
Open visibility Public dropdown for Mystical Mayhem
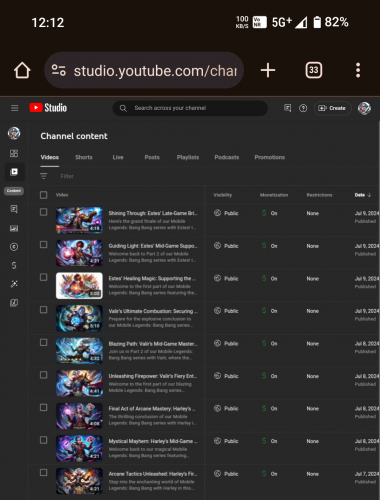226,441
